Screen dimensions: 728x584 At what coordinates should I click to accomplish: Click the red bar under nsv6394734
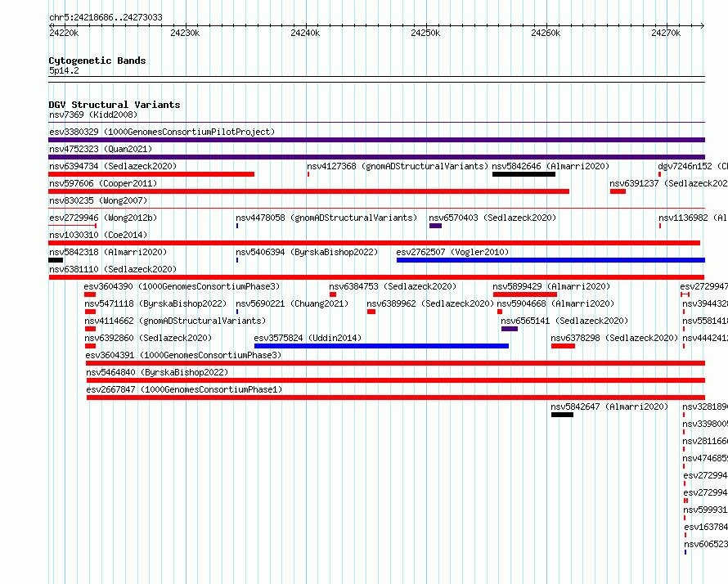(x=151, y=174)
